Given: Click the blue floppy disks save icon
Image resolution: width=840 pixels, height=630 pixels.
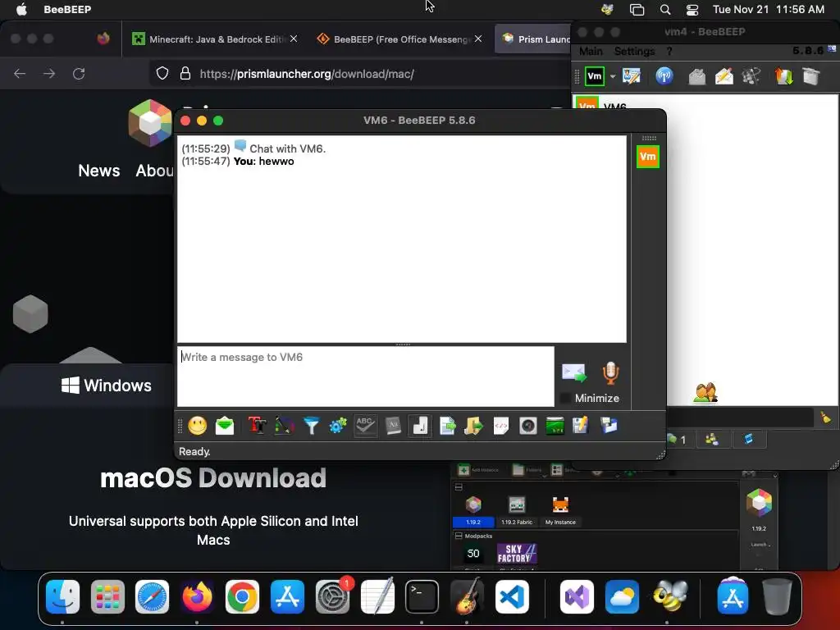Looking at the screenshot, I should point(609,426).
